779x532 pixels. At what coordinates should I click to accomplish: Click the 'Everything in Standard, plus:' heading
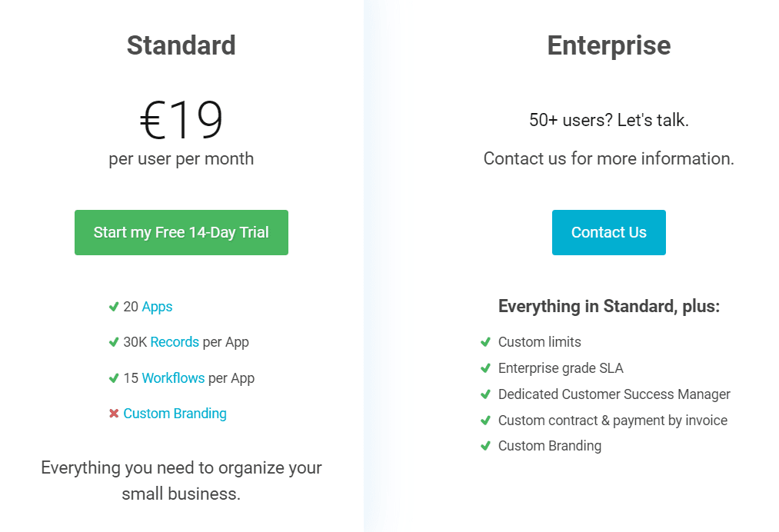pyautogui.click(x=608, y=306)
